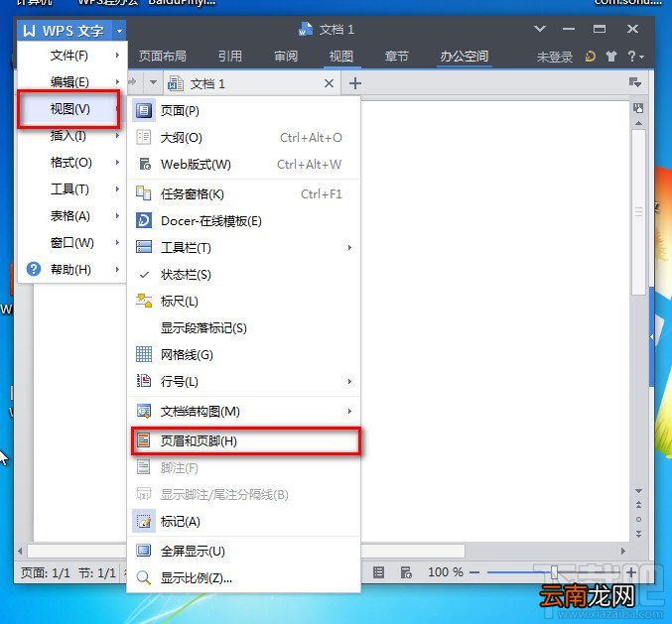Click the zoom in plus button
The height and width of the screenshot is (624, 672).
click(631, 572)
